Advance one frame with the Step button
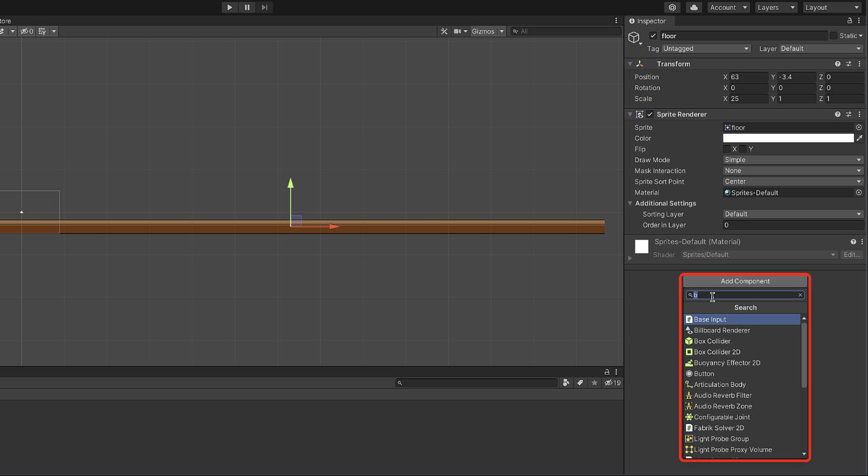 point(264,8)
